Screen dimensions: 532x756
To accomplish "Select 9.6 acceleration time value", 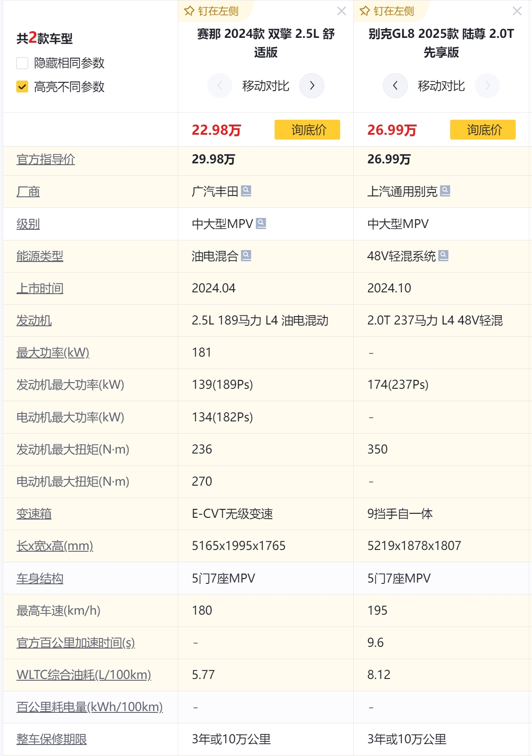I will [376, 643].
